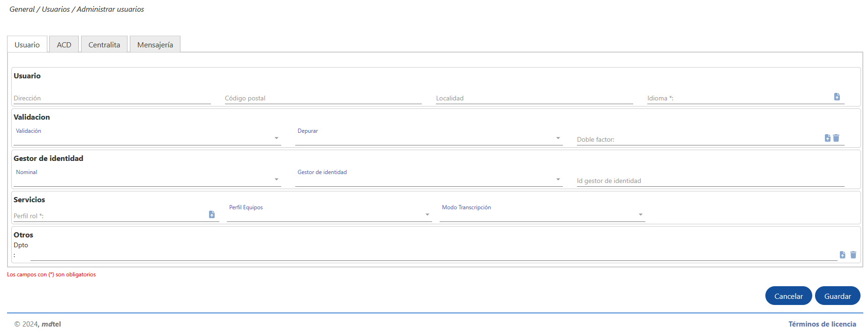Switch to the Usuario tab
Screen dimensions: 868x335
pyautogui.click(x=27, y=45)
